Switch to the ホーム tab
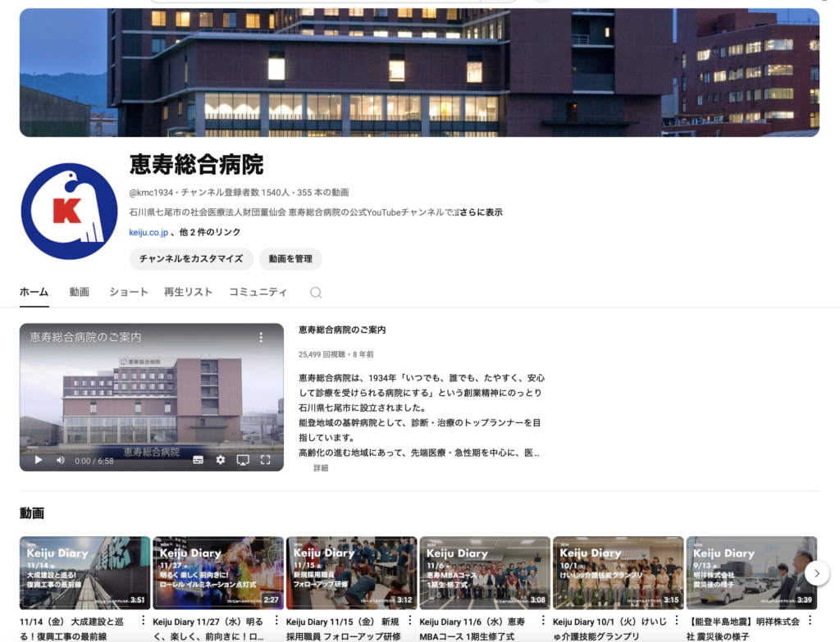The height and width of the screenshot is (642, 840). (x=34, y=293)
